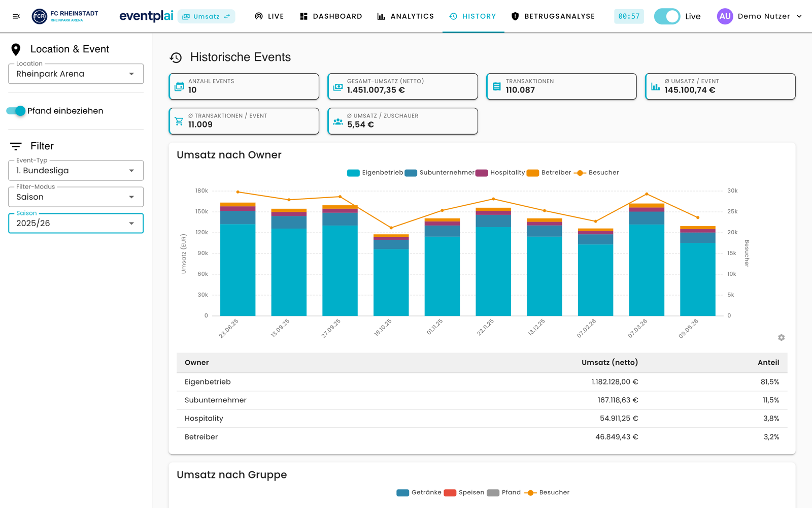Image resolution: width=812 pixels, height=508 pixels.
Task: Toggle the Pfand einbeziehen switch
Action: (x=16, y=111)
